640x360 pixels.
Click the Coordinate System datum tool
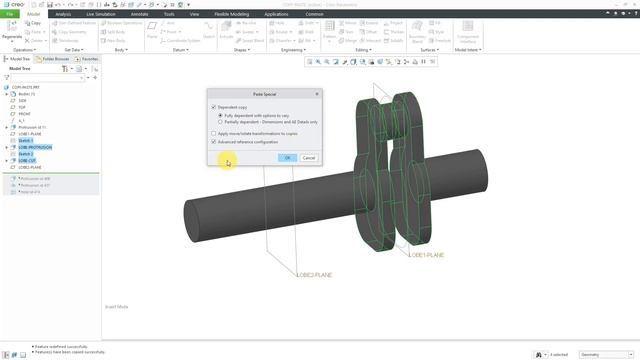click(180, 40)
